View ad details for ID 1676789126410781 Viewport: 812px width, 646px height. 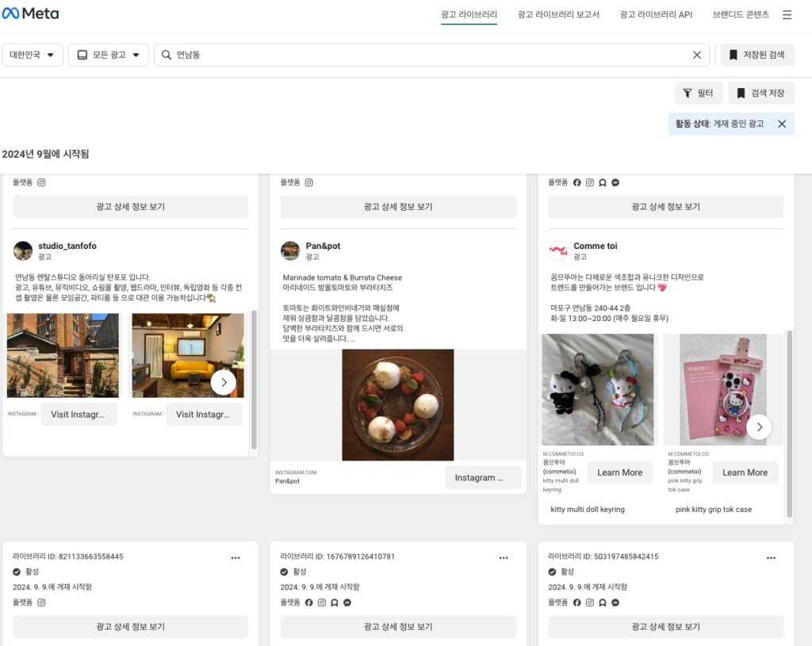pyautogui.click(x=398, y=626)
